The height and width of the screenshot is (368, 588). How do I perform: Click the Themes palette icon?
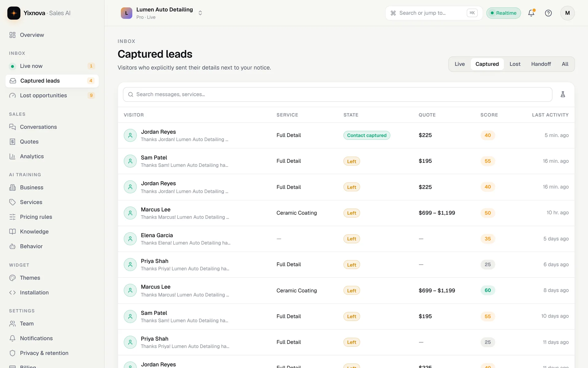[12, 278]
